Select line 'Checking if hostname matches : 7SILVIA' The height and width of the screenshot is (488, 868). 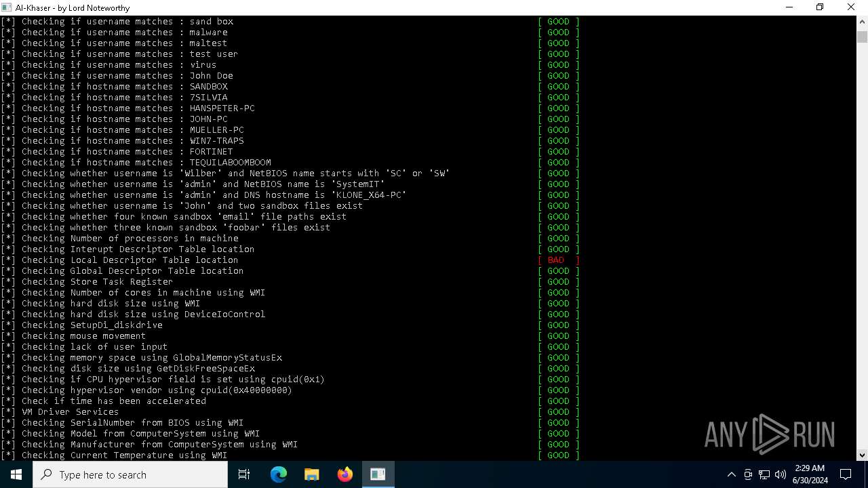point(114,97)
